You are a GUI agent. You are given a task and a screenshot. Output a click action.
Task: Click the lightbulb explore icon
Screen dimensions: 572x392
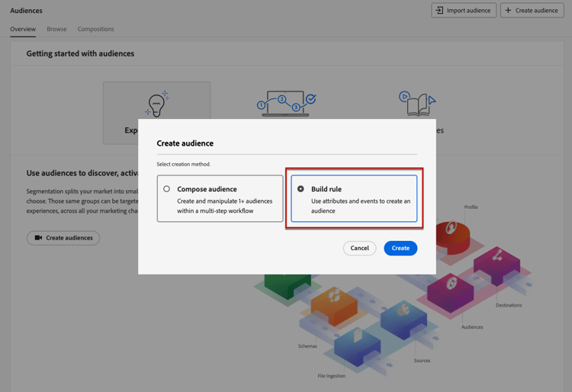point(156,104)
